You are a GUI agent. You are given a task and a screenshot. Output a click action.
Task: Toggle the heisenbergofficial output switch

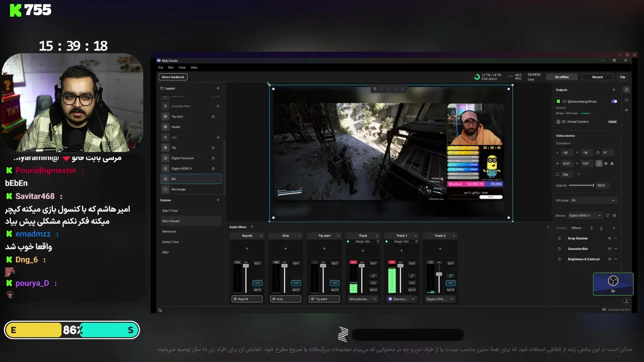pyautogui.click(x=614, y=101)
